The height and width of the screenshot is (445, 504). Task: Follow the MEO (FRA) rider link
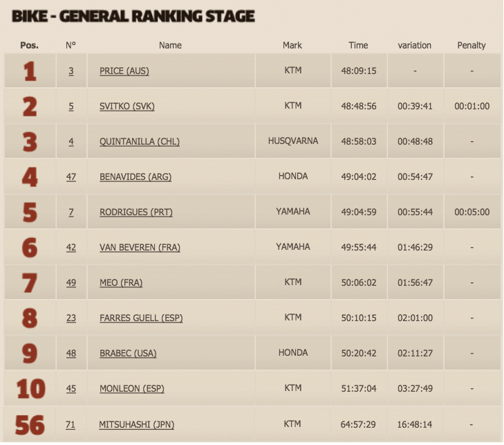[121, 283]
